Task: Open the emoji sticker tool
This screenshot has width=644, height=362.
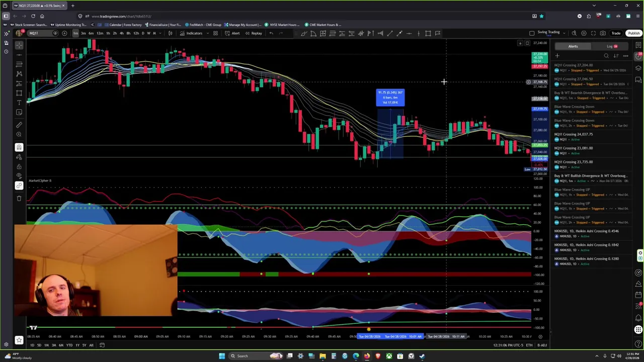Action: pyautogui.click(x=19, y=112)
